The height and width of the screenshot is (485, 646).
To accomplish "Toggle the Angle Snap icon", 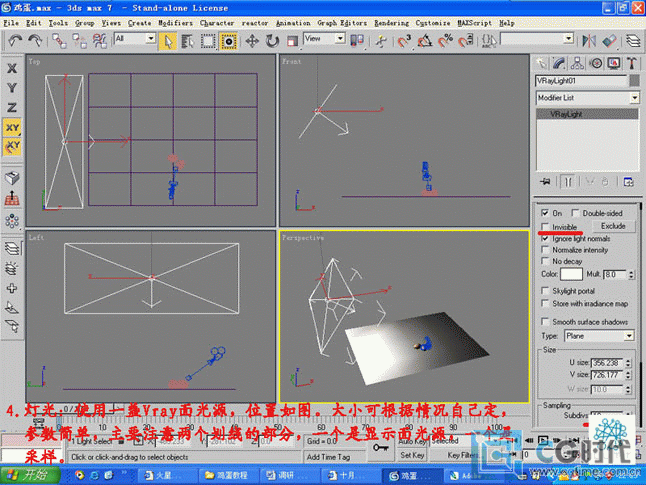I will pyautogui.click(x=425, y=41).
